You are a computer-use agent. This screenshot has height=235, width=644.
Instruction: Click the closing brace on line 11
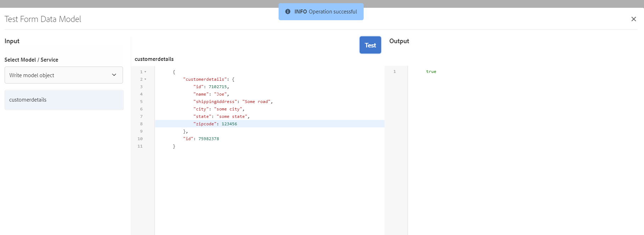click(x=174, y=146)
